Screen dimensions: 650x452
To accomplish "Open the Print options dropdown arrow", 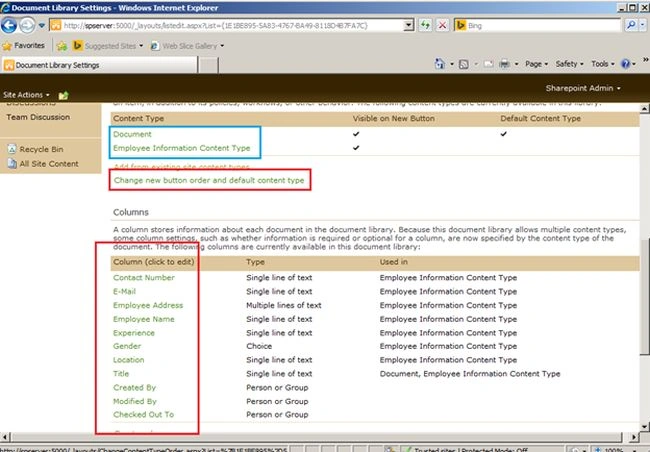I will point(517,64).
